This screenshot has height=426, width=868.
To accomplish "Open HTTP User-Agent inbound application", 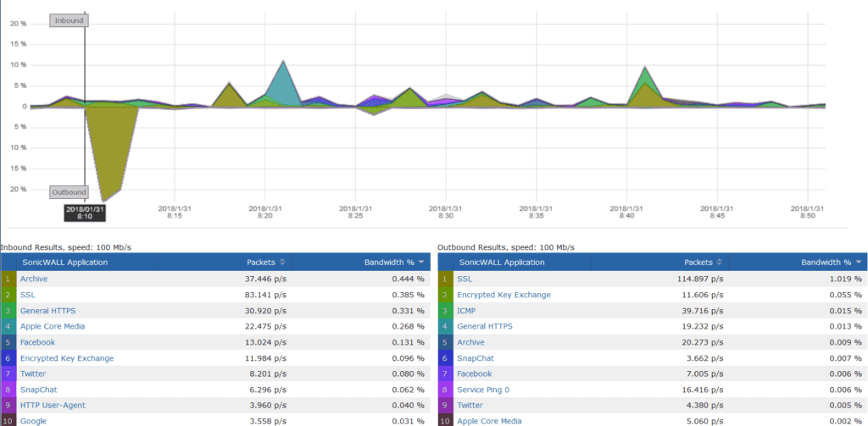I will point(53,406).
